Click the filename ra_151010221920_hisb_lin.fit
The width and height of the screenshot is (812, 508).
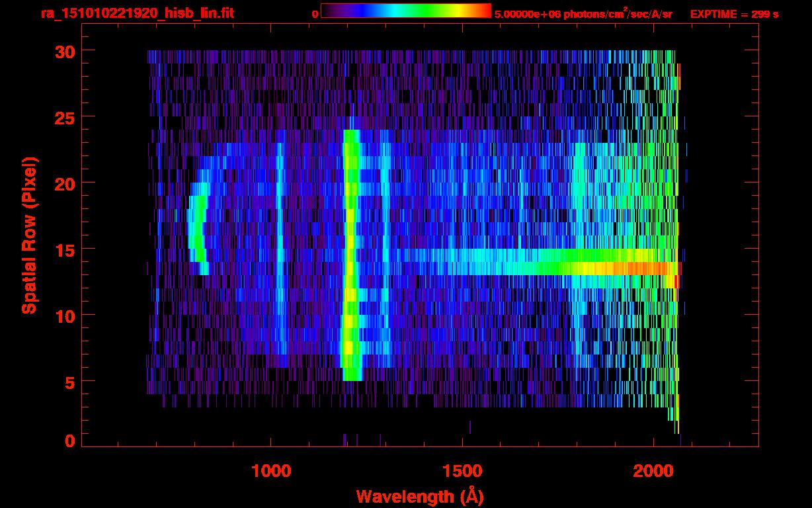coord(137,13)
